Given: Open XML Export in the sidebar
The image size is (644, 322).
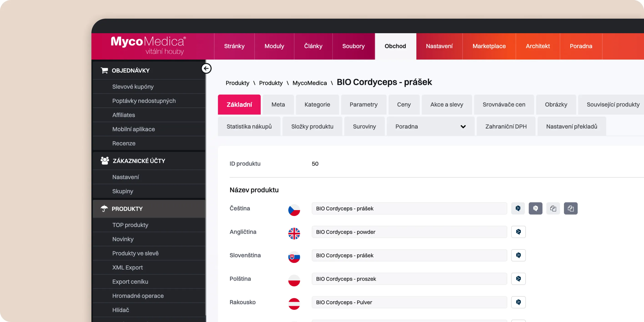Looking at the screenshot, I should 149,267.
